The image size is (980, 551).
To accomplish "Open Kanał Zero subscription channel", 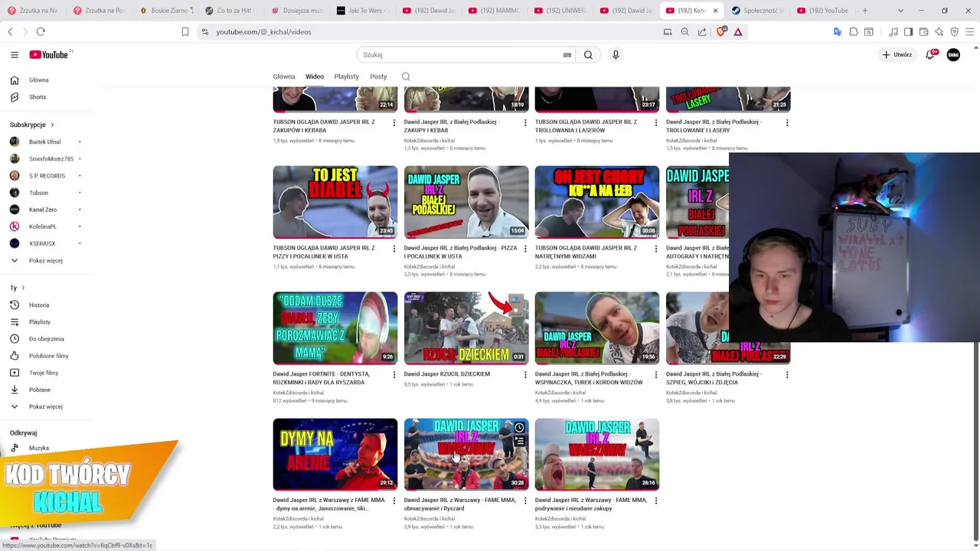I will tap(43, 210).
